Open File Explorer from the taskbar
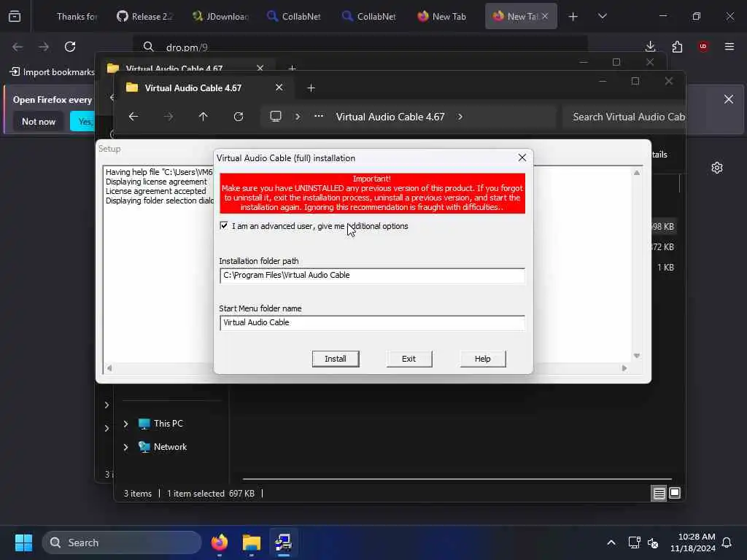747x560 pixels. (252, 542)
